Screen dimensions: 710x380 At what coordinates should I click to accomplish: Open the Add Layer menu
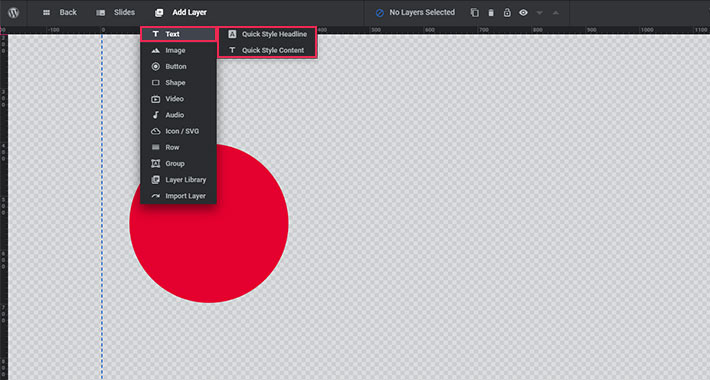pyautogui.click(x=180, y=13)
